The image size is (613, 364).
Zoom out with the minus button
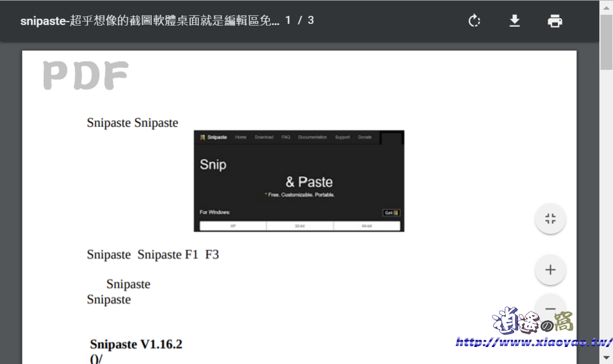point(550,308)
